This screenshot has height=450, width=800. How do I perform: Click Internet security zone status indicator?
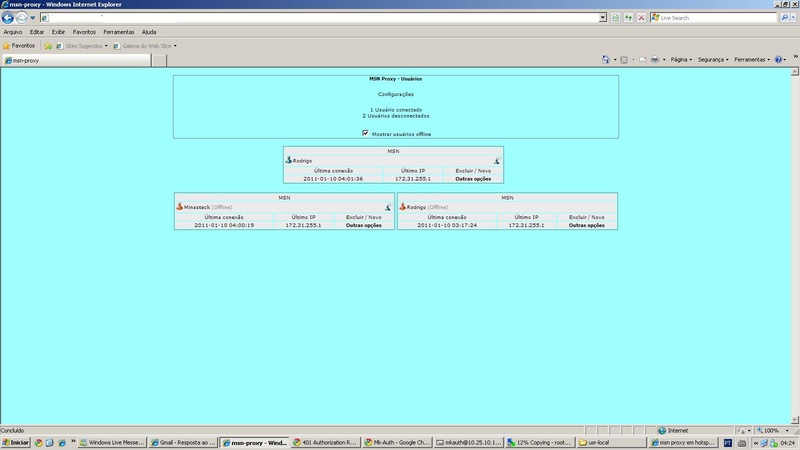(x=673, y=431)
